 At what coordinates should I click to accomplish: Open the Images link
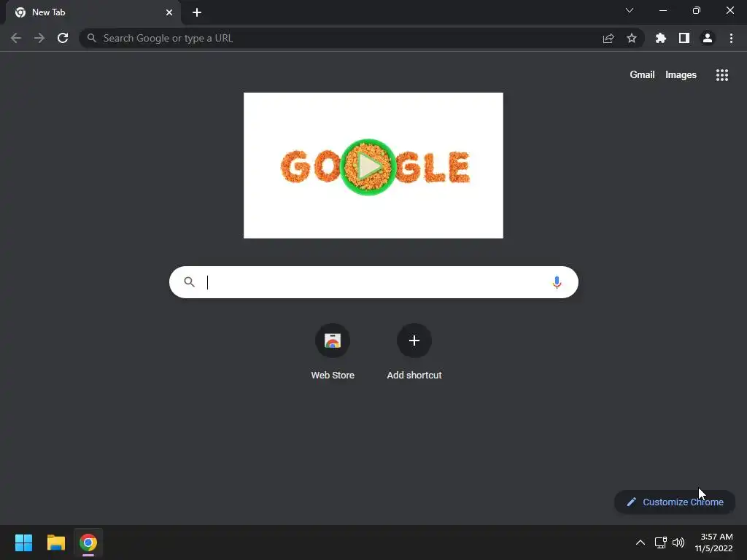tap(681, 75)
